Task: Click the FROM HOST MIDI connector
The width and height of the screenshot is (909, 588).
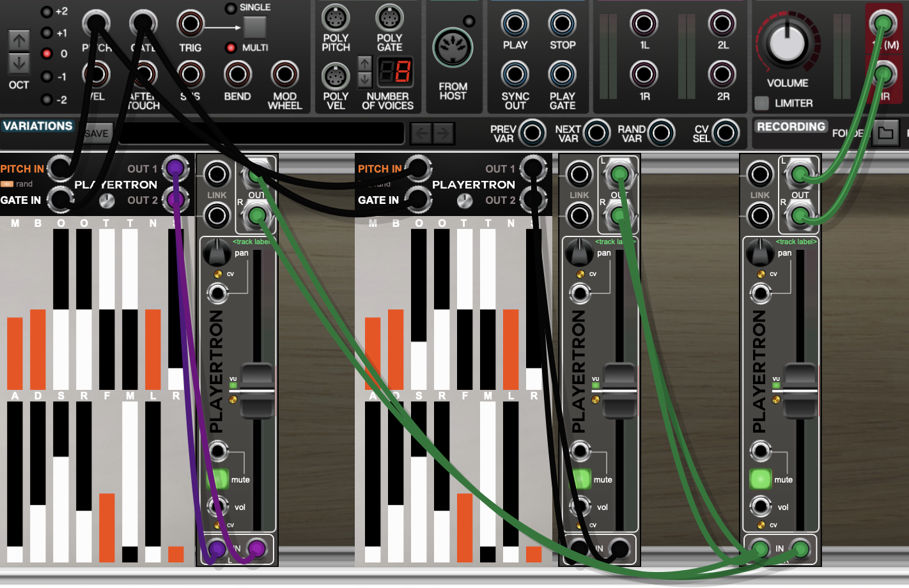Action: coord(453,48)
